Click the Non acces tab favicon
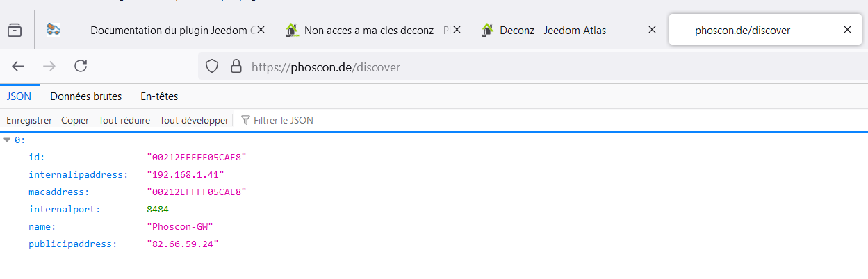Image resolution: width=868 pixels, height=279 pixels. coord(293,30)
